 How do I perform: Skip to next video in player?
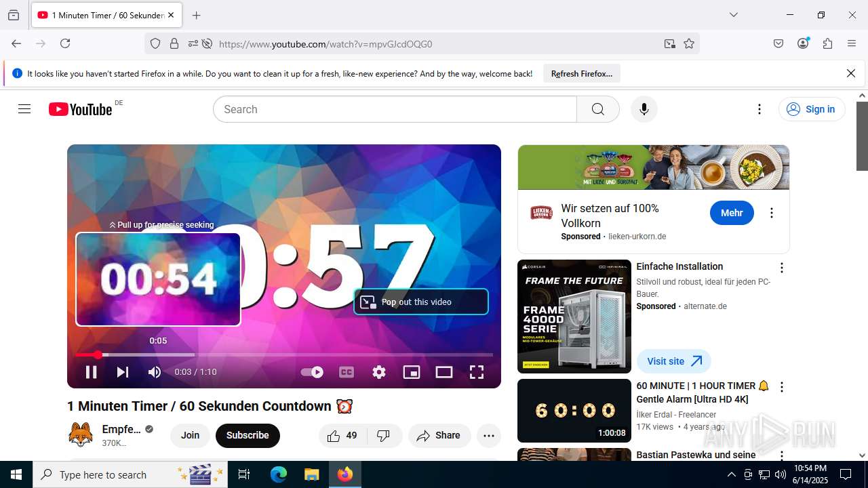pos(123,372)
